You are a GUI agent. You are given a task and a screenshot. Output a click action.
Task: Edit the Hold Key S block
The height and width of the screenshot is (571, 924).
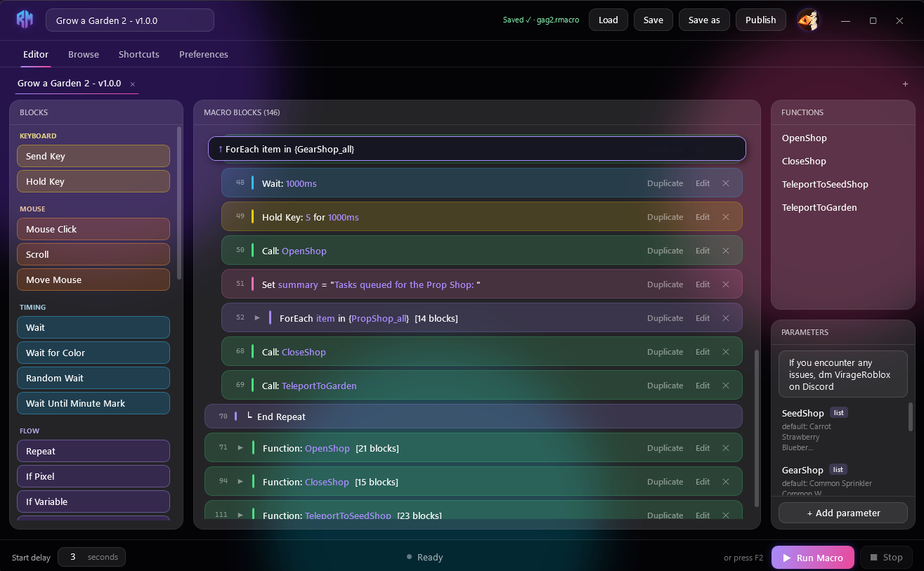tap(703, 217)
